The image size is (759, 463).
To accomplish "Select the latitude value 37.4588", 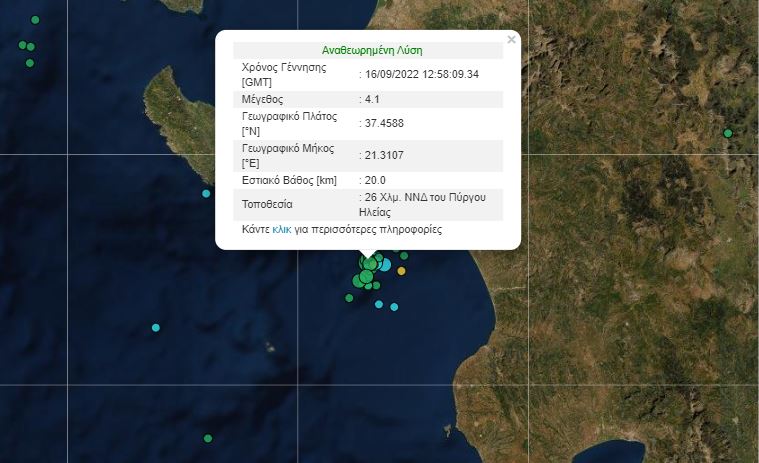I will click(381, 124).
